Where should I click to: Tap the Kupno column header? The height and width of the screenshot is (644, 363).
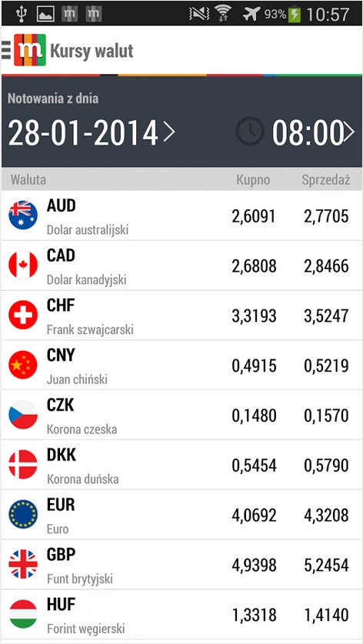(x=253, y=180)
